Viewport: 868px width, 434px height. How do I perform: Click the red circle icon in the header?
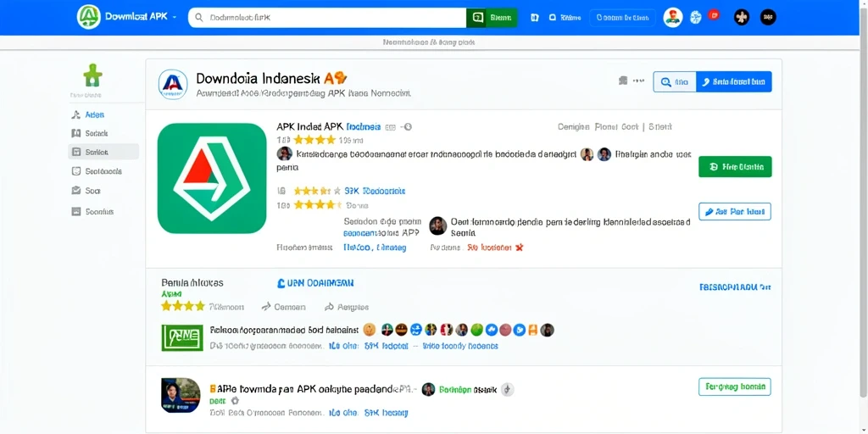coord(714,15)
